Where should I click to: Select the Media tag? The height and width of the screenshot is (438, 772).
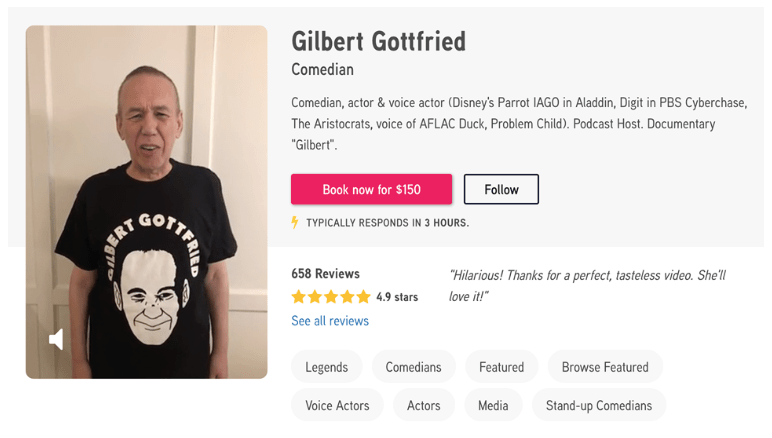point(493,405)
